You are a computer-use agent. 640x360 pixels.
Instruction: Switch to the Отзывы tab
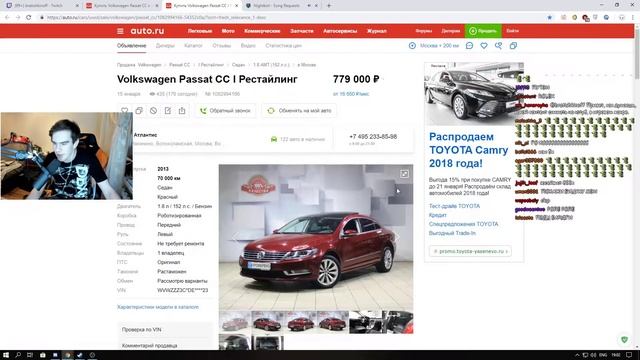click(222, 46)
